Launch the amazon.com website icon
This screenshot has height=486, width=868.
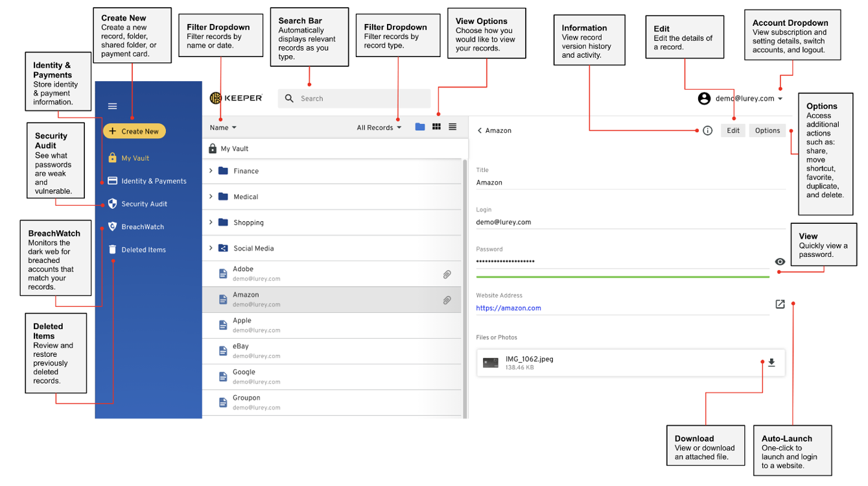(780, 304)
